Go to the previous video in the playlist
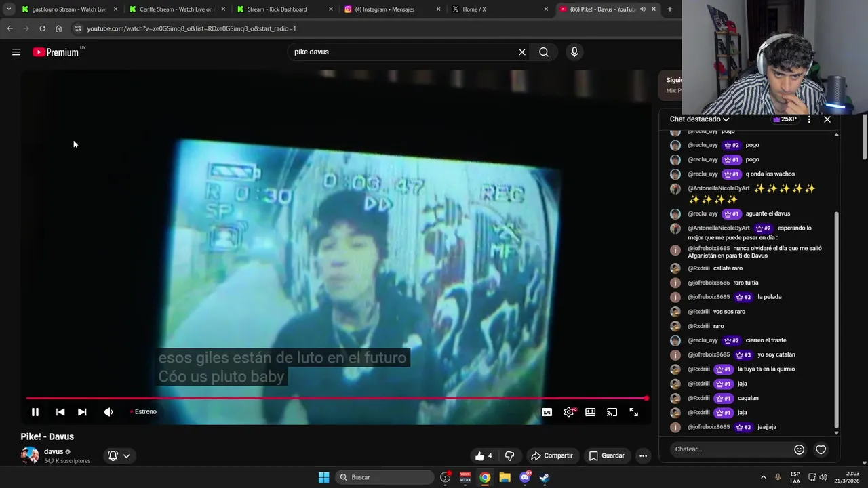The height and width of the screenshot is (488, 868). pos(60,412)
